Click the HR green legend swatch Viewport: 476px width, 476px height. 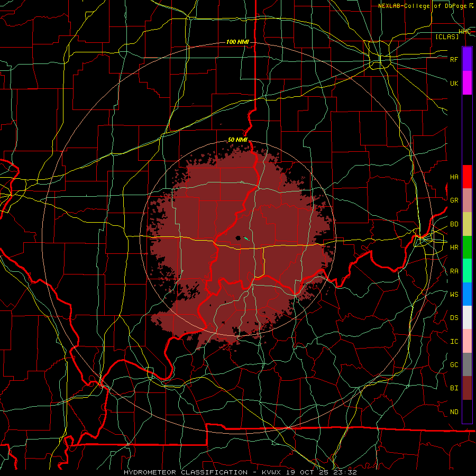467,248
